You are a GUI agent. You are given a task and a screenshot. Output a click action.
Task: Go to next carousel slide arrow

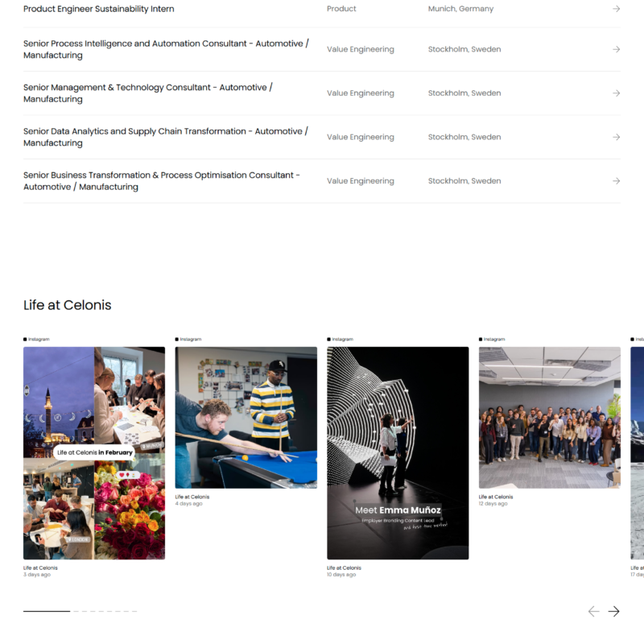[x=613, y=611]
